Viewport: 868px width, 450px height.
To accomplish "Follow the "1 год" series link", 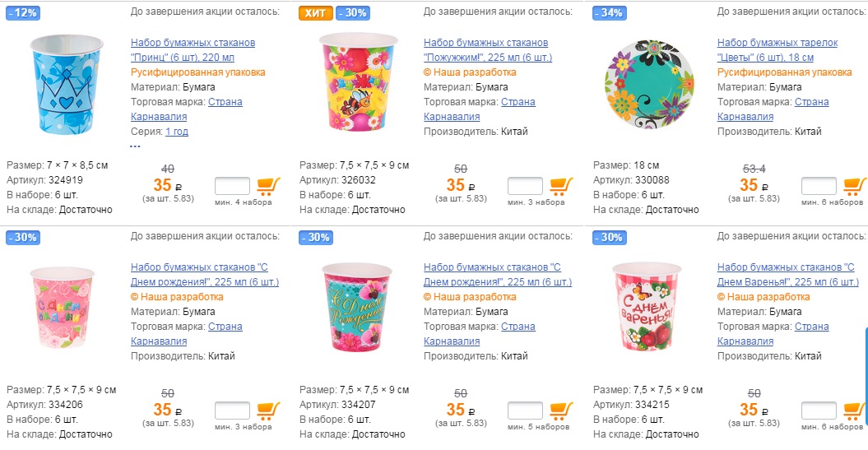I will (177, 132).
